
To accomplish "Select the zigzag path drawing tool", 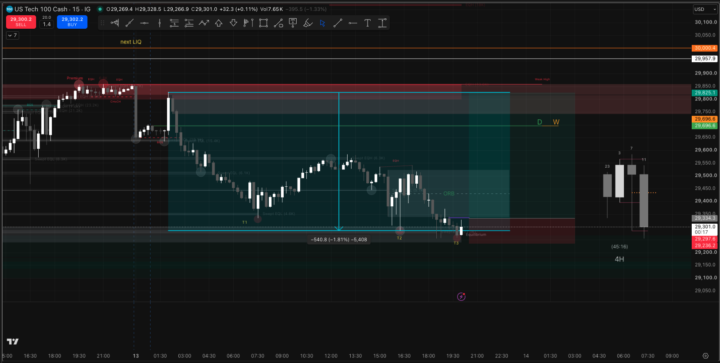I will click(204, 23).
